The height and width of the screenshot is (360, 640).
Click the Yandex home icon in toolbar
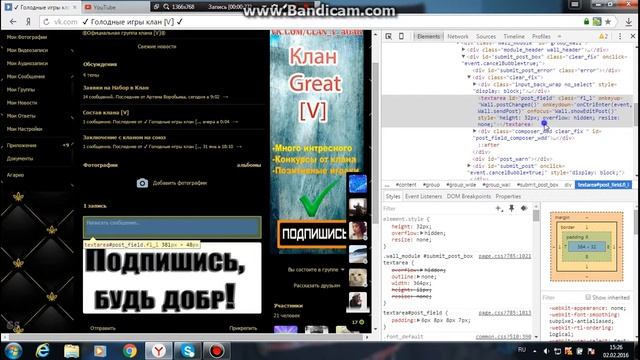tap(28, 22)
